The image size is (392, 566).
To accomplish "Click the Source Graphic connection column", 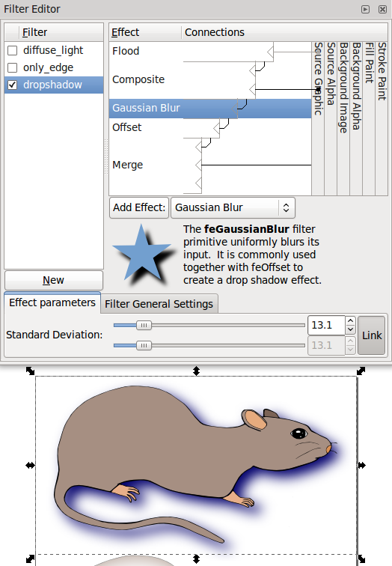I will 318,118.
